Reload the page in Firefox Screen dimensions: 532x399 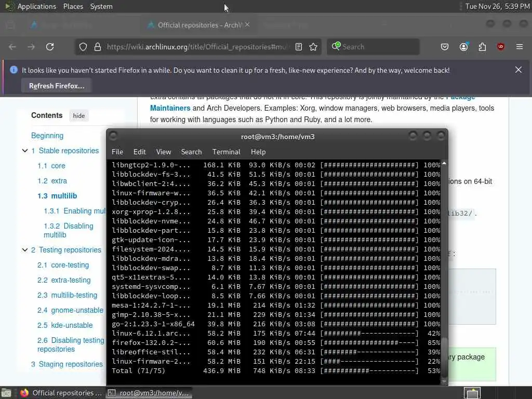[50, 47]
